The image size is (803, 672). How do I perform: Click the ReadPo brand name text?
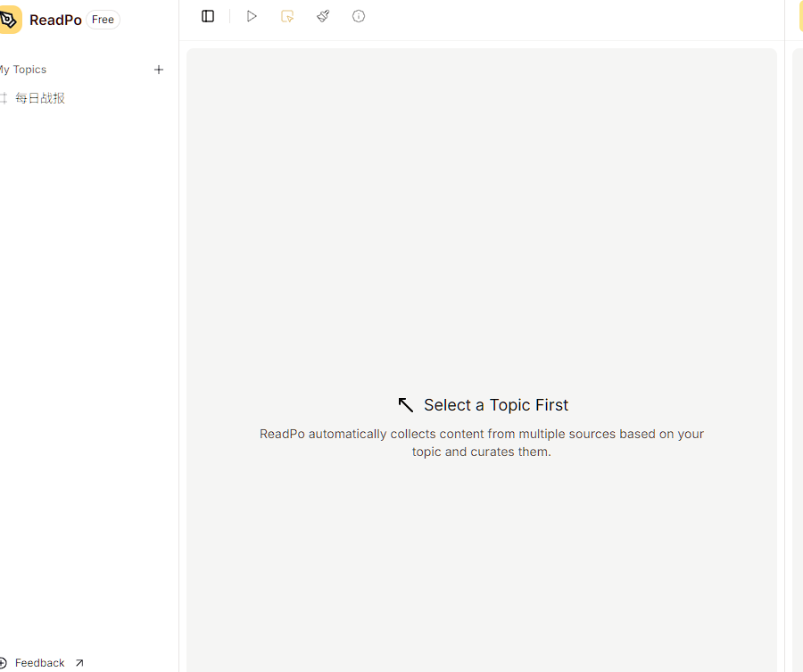tap(55, 20)
